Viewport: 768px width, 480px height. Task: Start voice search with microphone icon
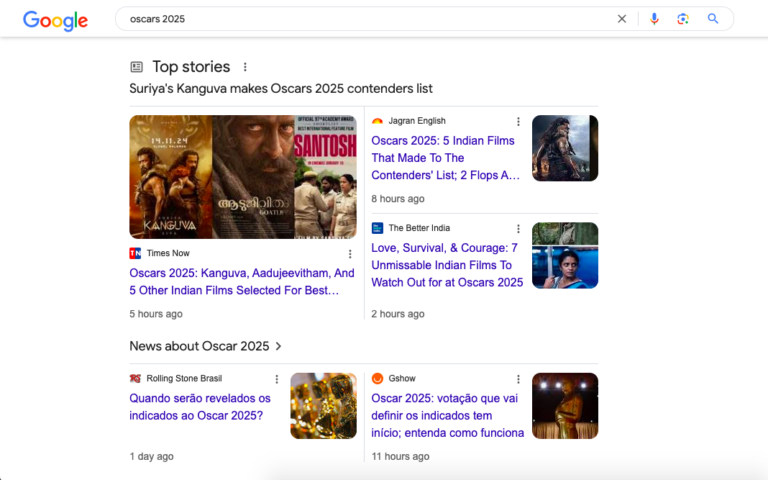click(x=654, y=19)
